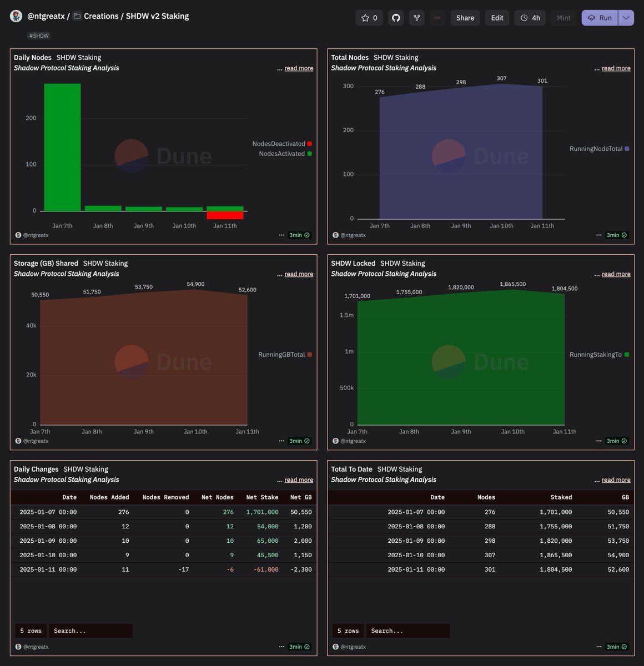Expand read more on Total To Date panel
Screen dimensions: 644x666
(616, 480)
